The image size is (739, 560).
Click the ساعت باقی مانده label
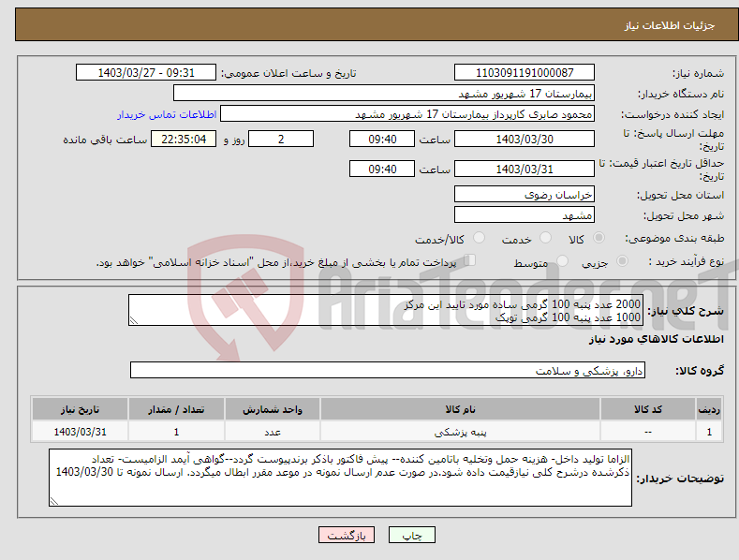point(105,140)
